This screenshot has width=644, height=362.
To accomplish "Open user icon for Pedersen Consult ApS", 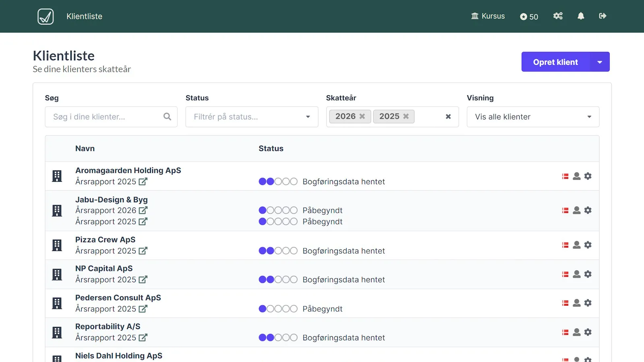I will click(577, 303).
